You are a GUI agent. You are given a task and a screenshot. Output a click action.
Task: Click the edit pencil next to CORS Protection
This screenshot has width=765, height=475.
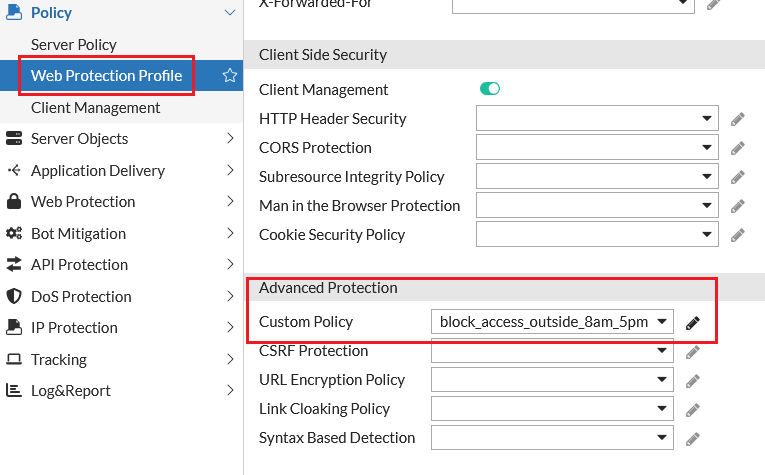coord(738,148)
